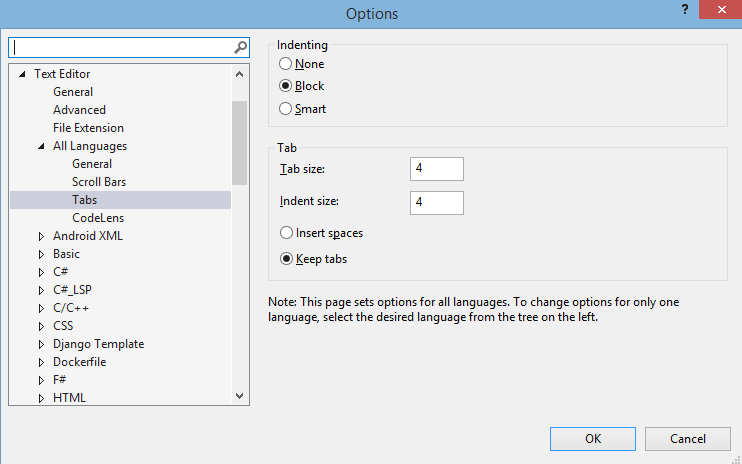This screenshot has width=742, height=464.
Task: Collapse the All Languages node
Action: coord(41,146)
